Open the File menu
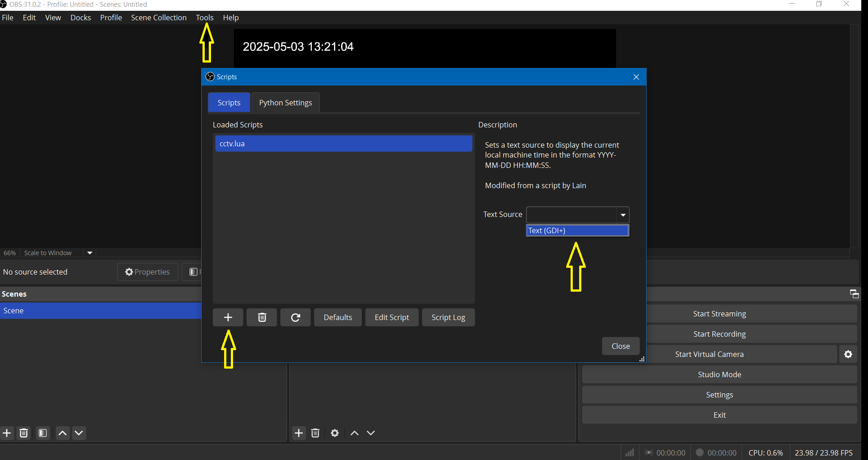The image size is (868, 460). coord(8,18)
